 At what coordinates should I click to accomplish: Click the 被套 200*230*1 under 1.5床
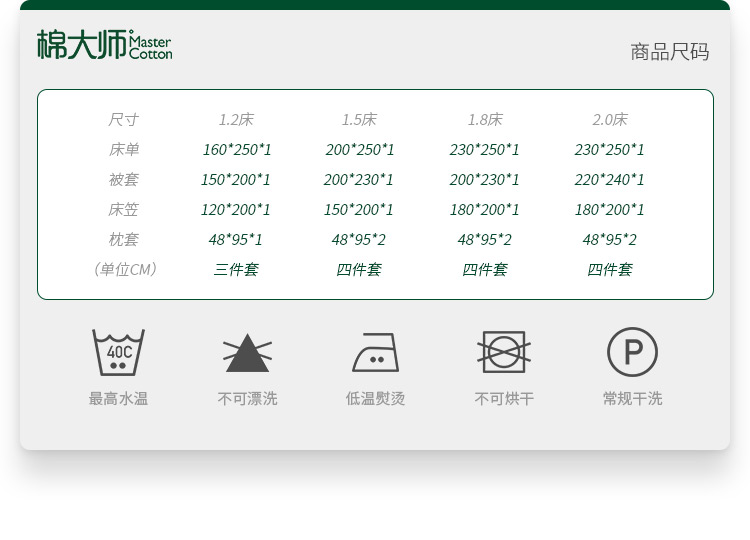(x=358, y=180)
